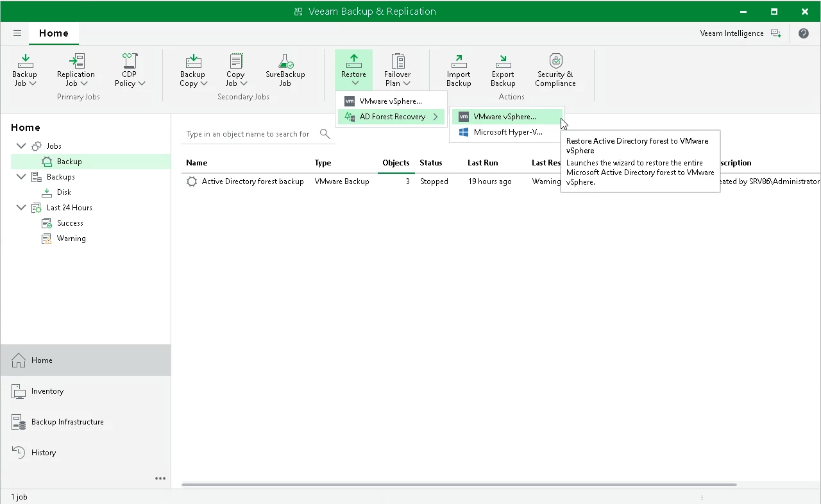821x504 pixels.
Task: Click the Backups node icon in tree
Action: pyautogui.click(x=37, y=177)
